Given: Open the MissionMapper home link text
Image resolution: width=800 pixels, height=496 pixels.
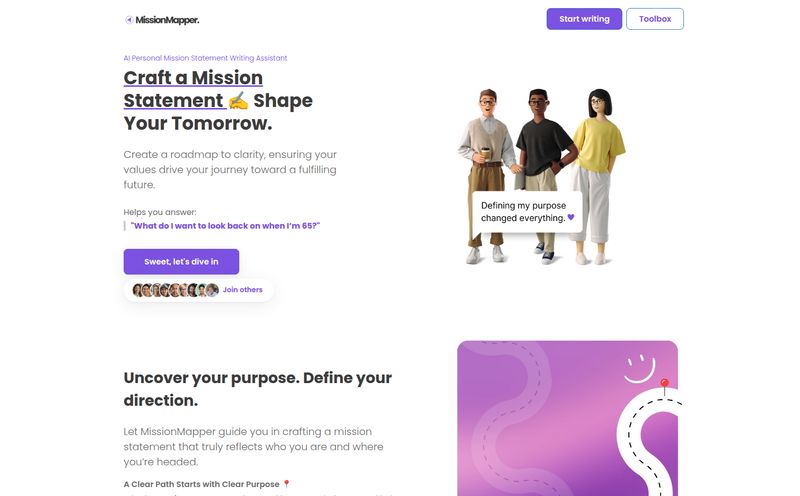Looking at the screenshot, I should click(167, 20).
